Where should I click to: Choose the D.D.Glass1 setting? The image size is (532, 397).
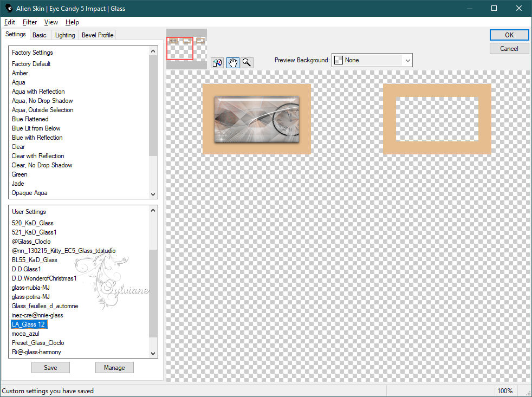[x=27, y=269]
